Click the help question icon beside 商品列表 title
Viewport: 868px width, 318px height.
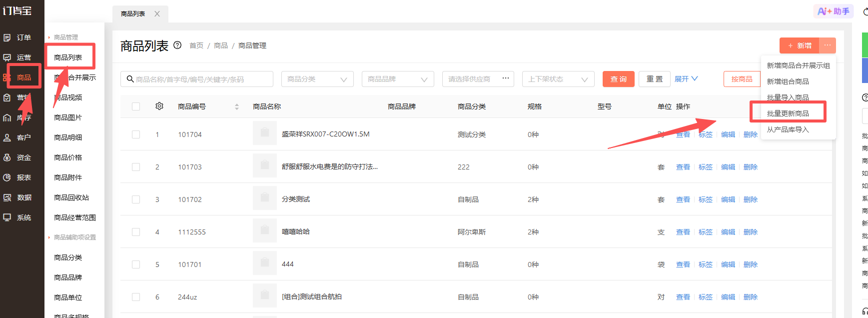click(x=177, y=45)
